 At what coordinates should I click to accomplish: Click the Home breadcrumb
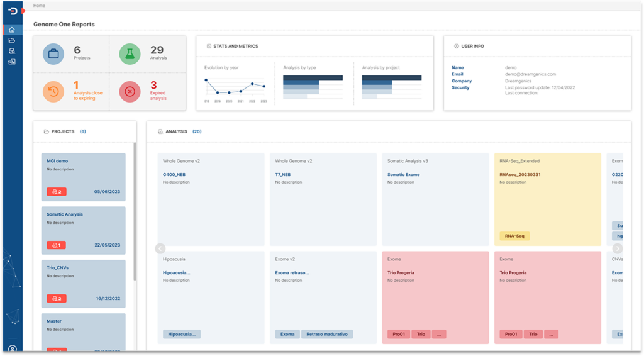click(x=39, y=5)
